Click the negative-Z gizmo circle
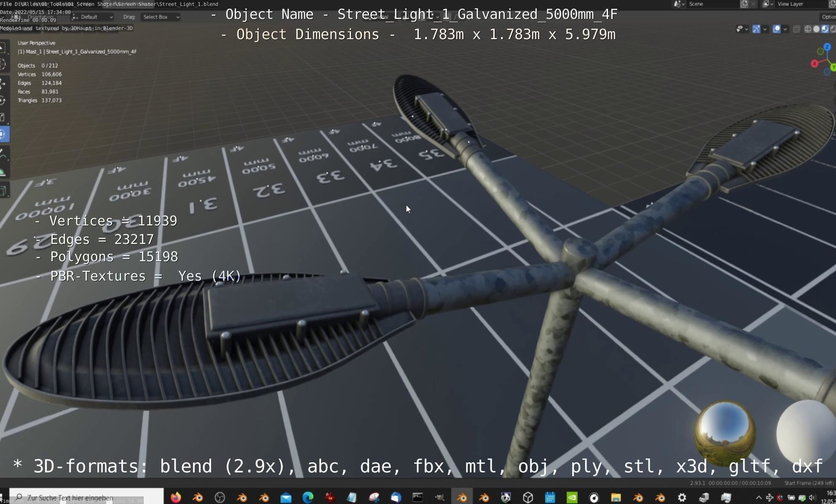Viewport: 836px width, 504px height. (x=827, y=72)
